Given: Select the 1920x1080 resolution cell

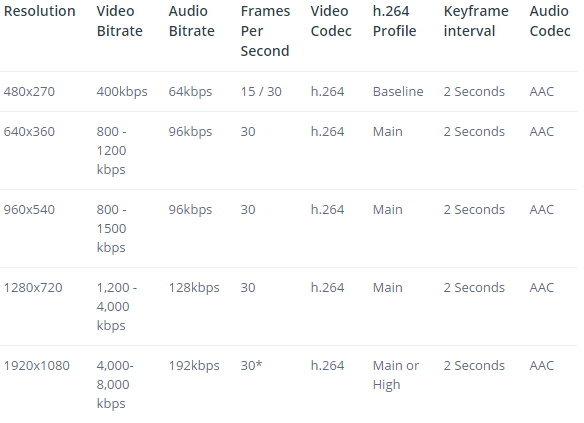Looking at the screenshot, I should (x=37, y=366).
